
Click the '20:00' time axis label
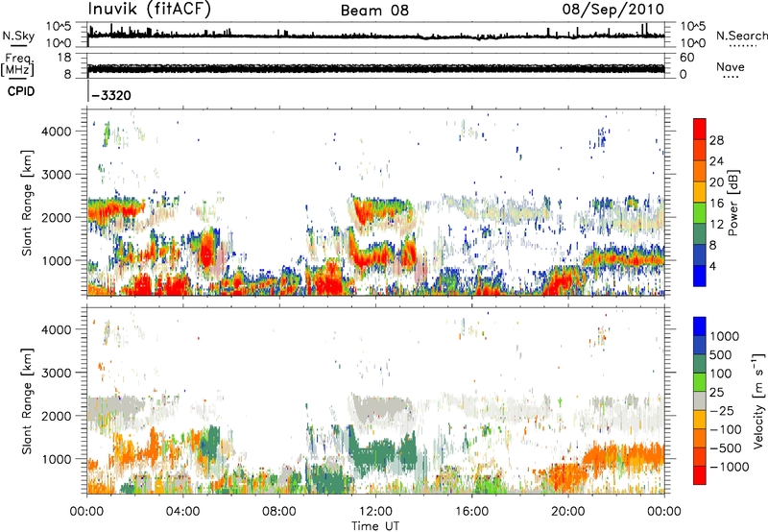pos(567,512)
